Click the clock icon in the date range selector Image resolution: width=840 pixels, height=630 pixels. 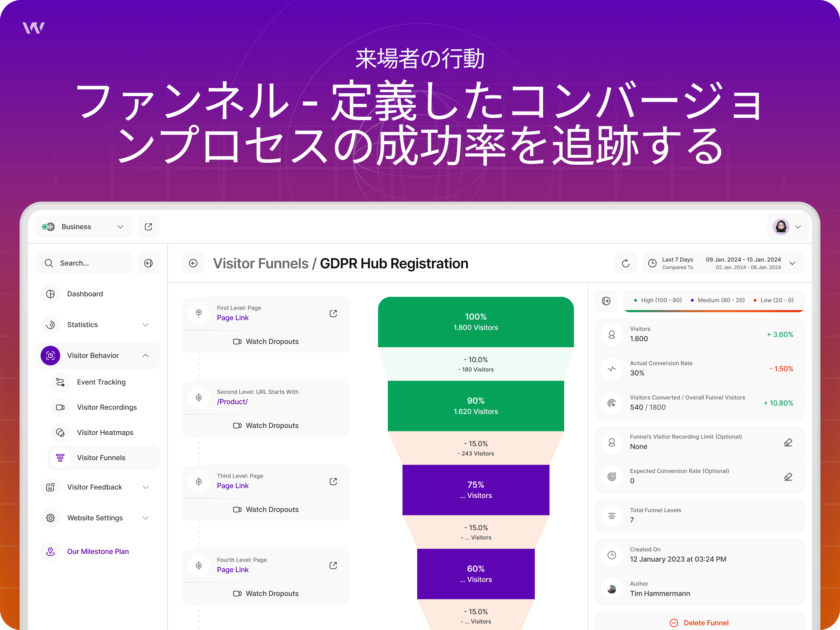[652, 263]
